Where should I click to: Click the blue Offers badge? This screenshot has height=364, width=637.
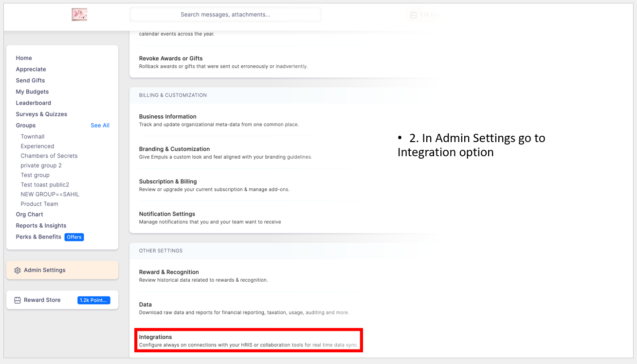(x=74, y=237)
